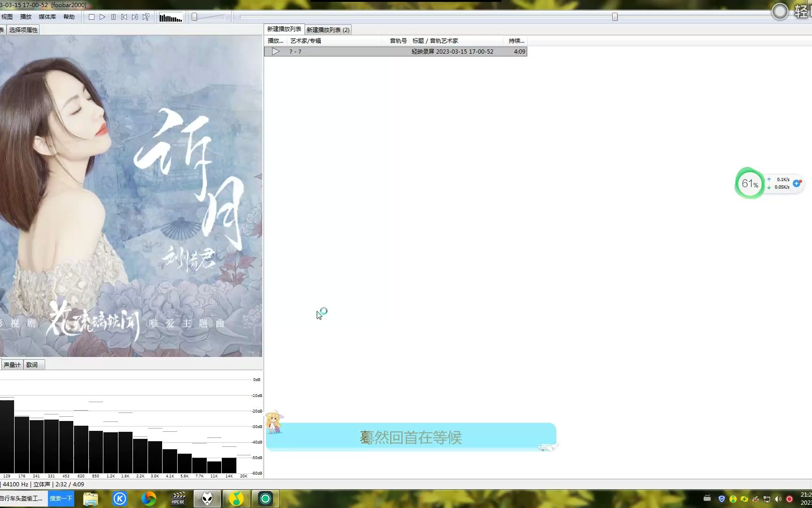Switch to the 新建播放列表 (2) tab

pyautogui.click(x=328, y=30)
